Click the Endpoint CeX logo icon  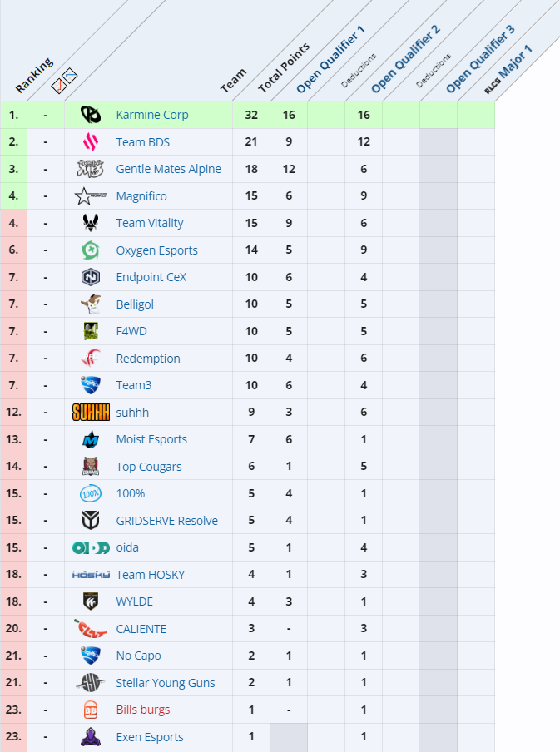pyautogui.click(x=90, y=277)
